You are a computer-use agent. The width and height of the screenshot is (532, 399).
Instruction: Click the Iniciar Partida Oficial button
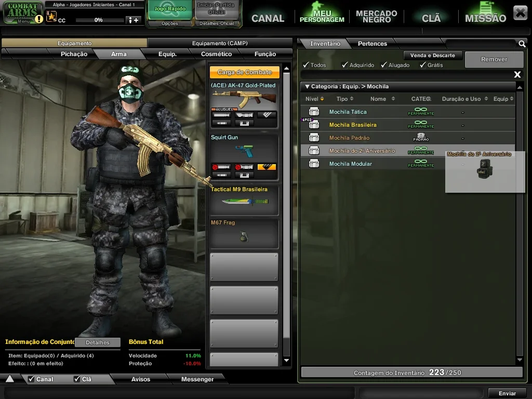coord(216,9)
